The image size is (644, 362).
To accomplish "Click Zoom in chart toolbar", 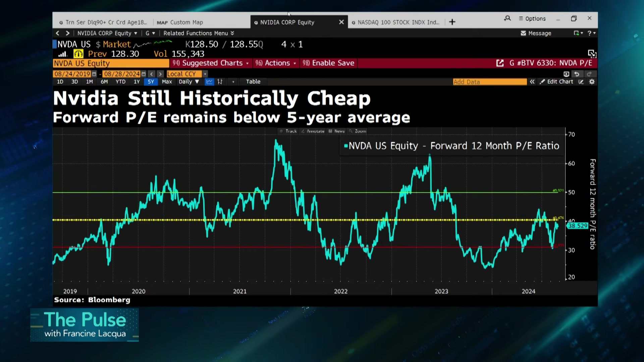I will click(x=358, y=131).
